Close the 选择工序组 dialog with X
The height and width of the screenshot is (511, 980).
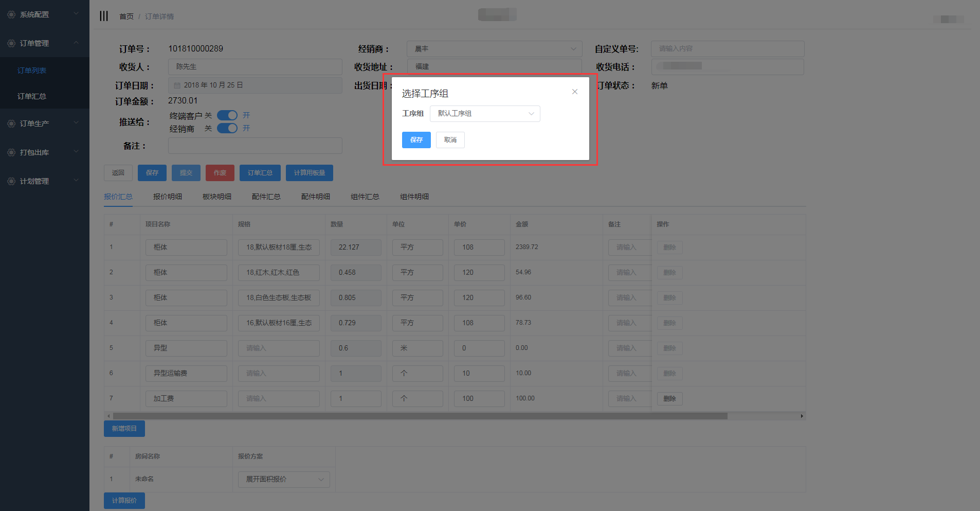(x=575, y=92)
